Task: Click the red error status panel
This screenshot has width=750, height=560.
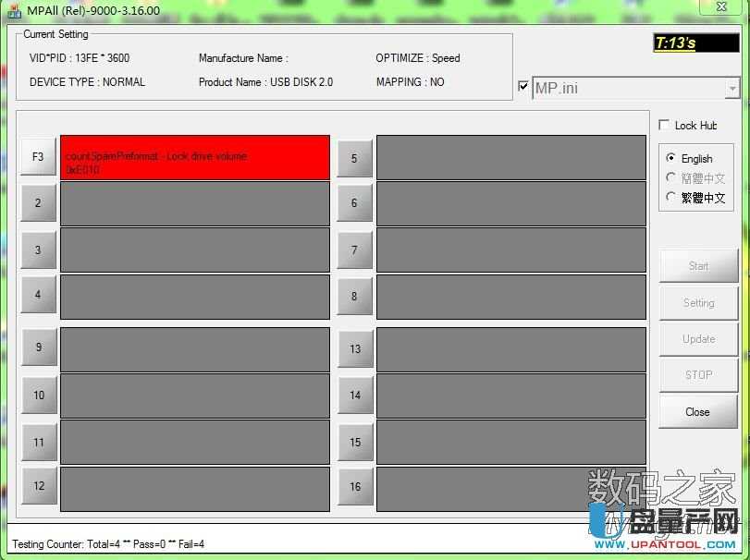Action: 195,157
